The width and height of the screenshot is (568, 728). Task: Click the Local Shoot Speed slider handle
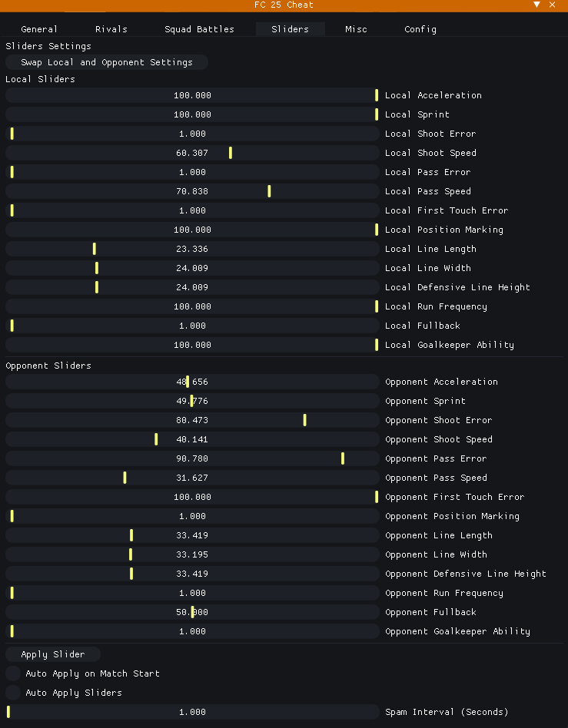pos(231,153)
